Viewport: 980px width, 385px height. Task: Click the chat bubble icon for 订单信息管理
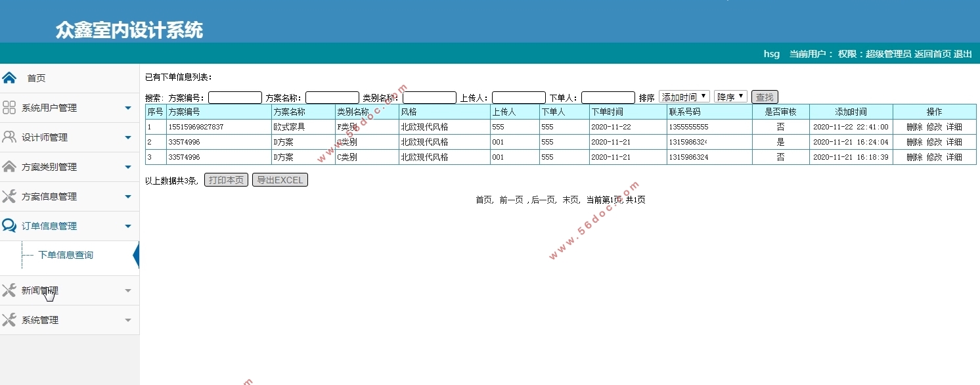[9, 226]
